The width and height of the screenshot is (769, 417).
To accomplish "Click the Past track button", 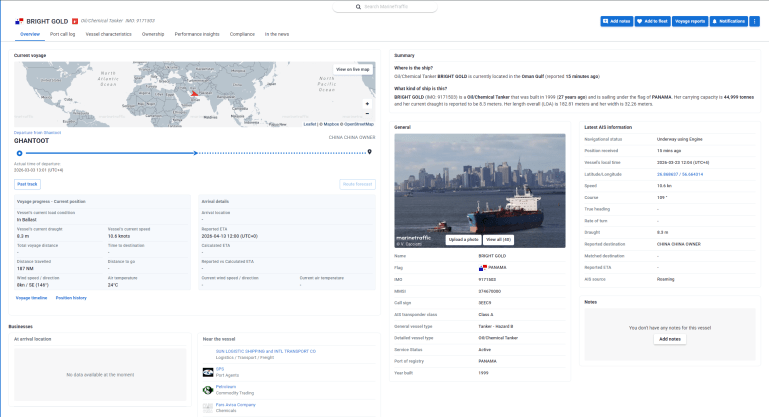I will (27, 184).
